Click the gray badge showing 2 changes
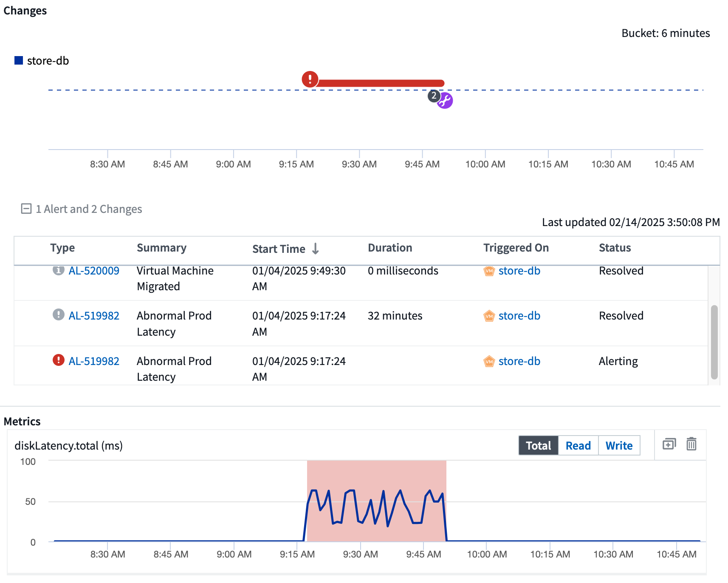The width and height of the screenshot is (728, 583). click(433, 96)
